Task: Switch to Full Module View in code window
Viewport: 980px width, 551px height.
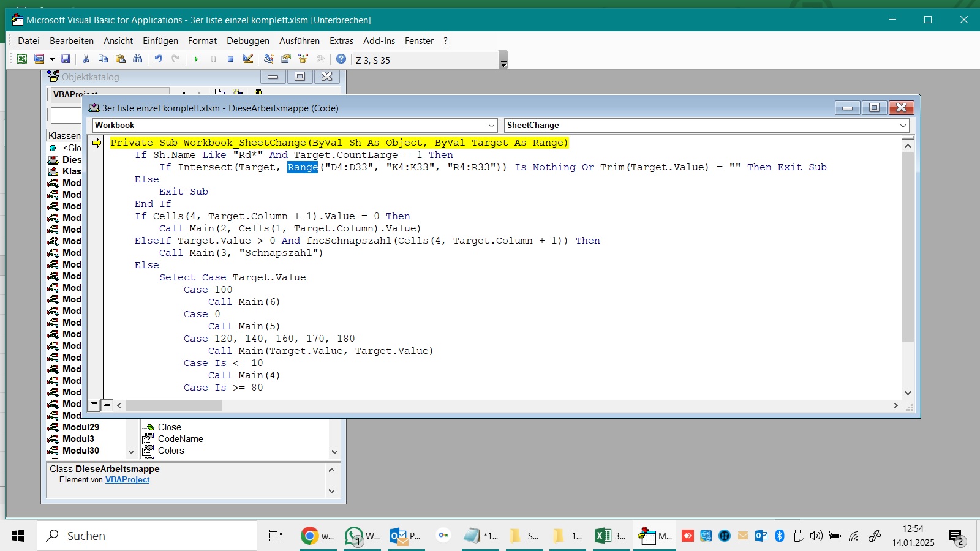Action: point(107,405)
